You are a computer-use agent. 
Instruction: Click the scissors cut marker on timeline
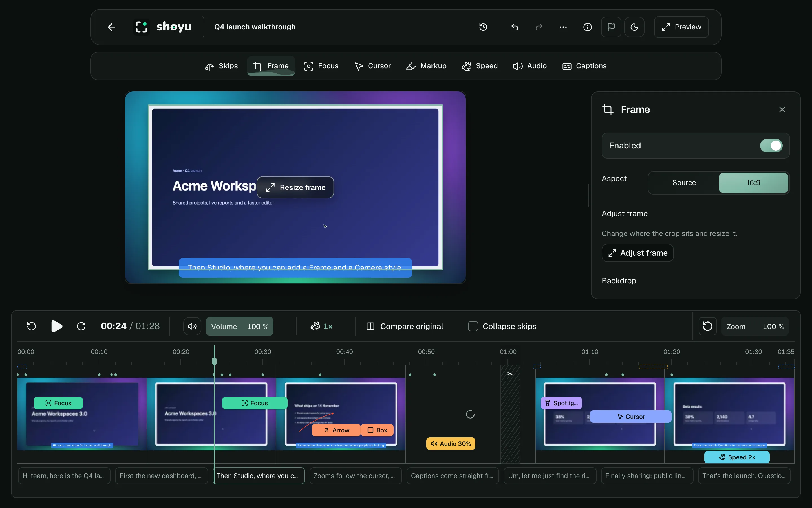(510, 374)
